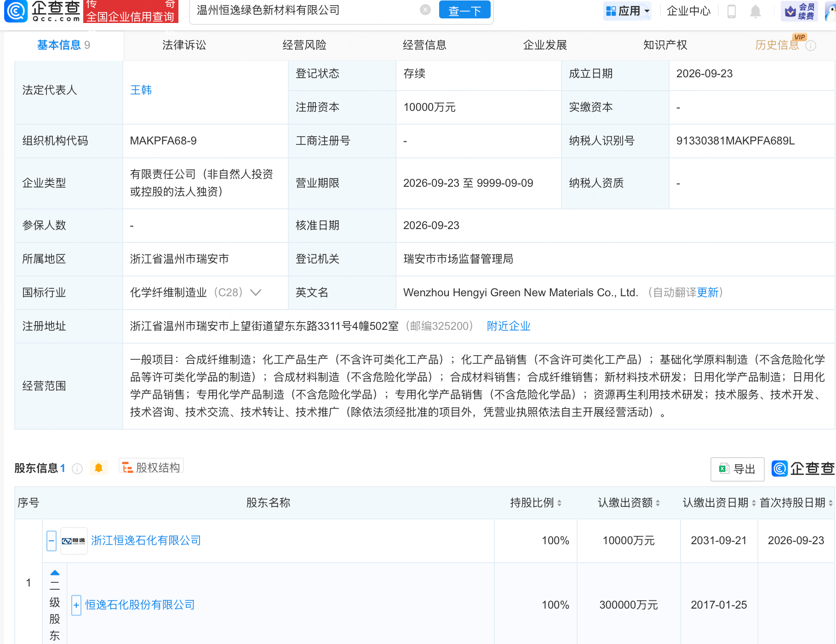This screenshot has height=644, width=836.
Task: Click the 存续 registration status value
Action: click(x=414, y=74)
